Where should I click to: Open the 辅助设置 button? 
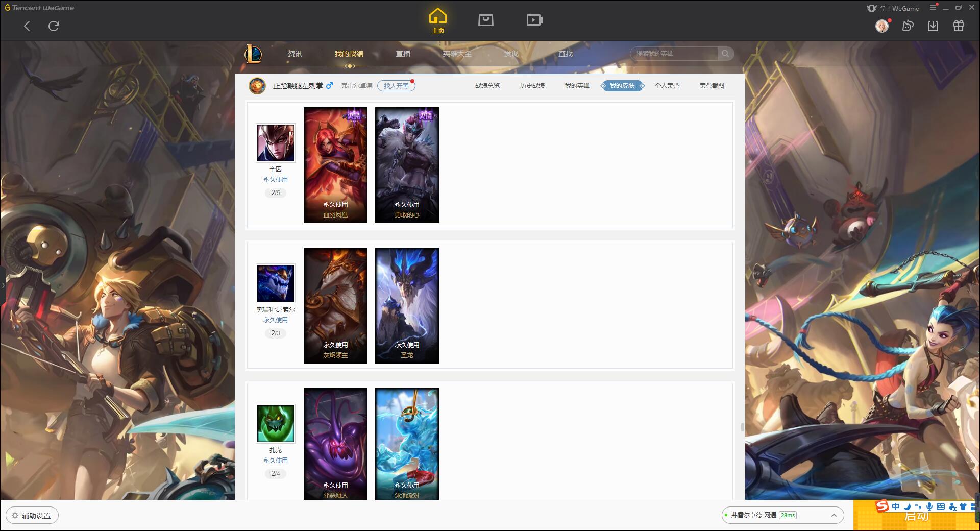click(32, 516)
